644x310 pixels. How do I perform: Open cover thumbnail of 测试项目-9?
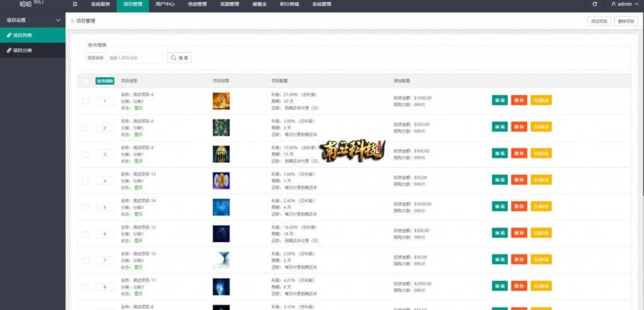click(221, 101)
